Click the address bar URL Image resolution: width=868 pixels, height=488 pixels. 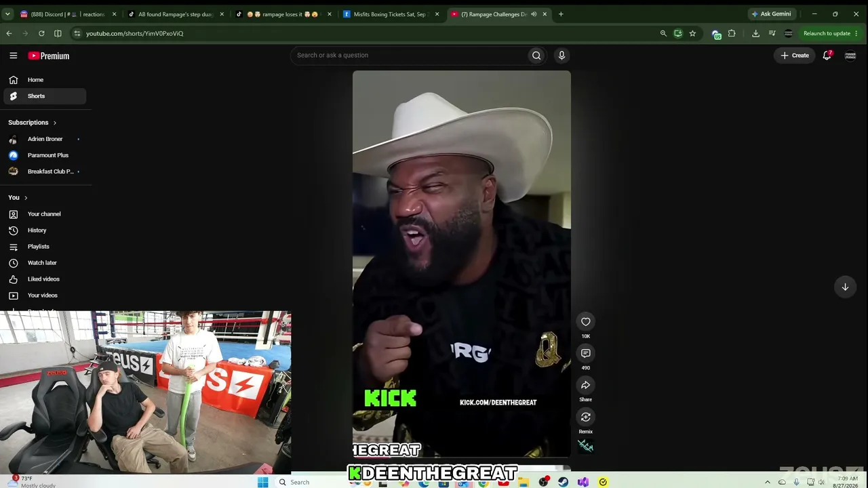[x=134, y=33]
